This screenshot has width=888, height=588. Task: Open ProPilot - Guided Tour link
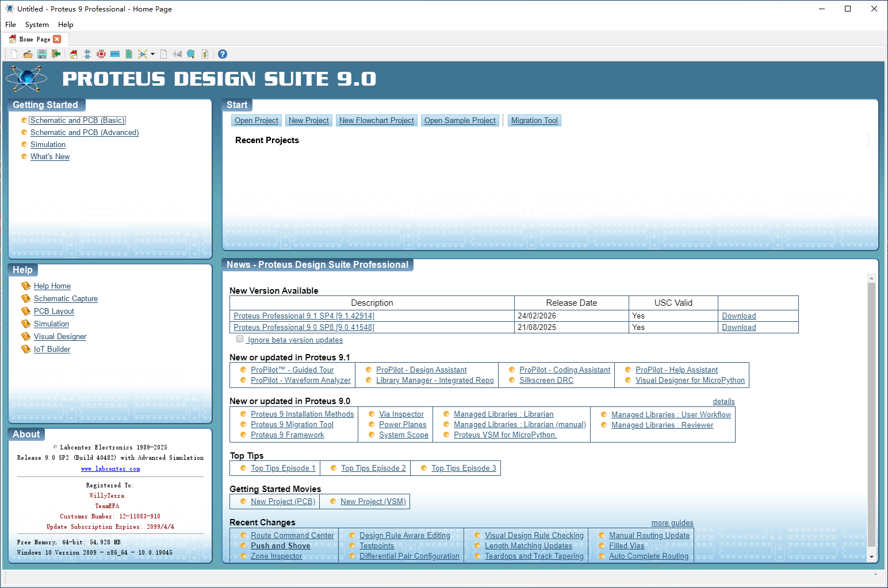coord(292,370)
